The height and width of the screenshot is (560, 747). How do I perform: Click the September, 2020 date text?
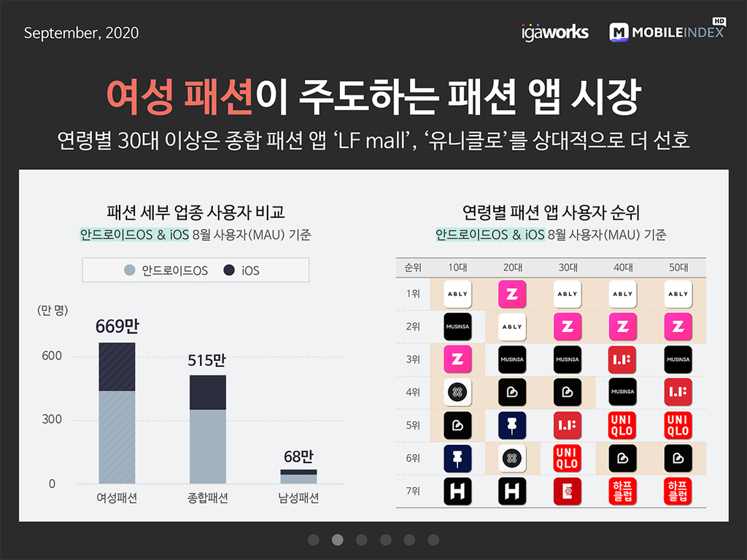click(x=82, y=33)
